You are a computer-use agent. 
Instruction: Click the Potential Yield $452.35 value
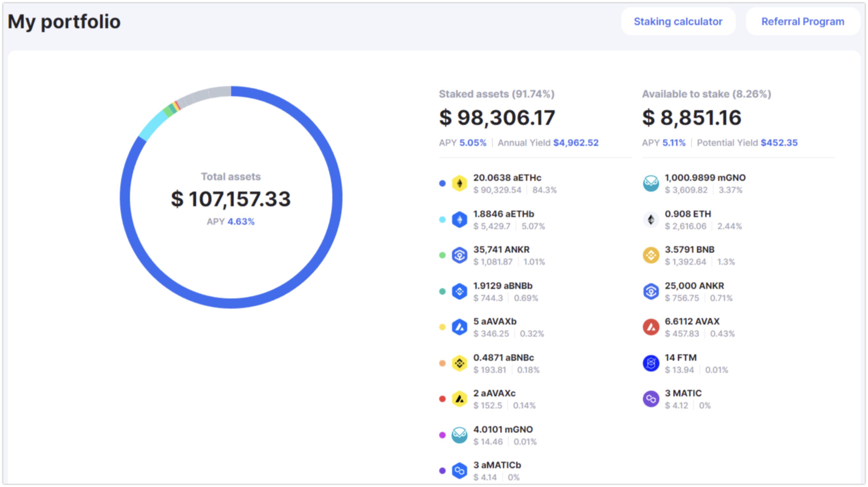coord(779,143)
